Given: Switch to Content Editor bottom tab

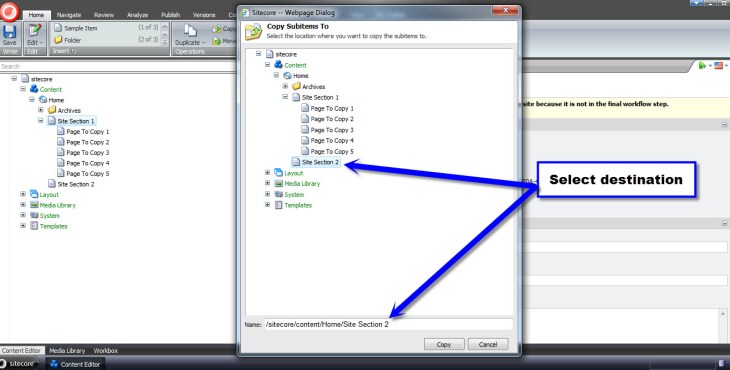Looking at the screenshot, I should [x=21, y=350].
